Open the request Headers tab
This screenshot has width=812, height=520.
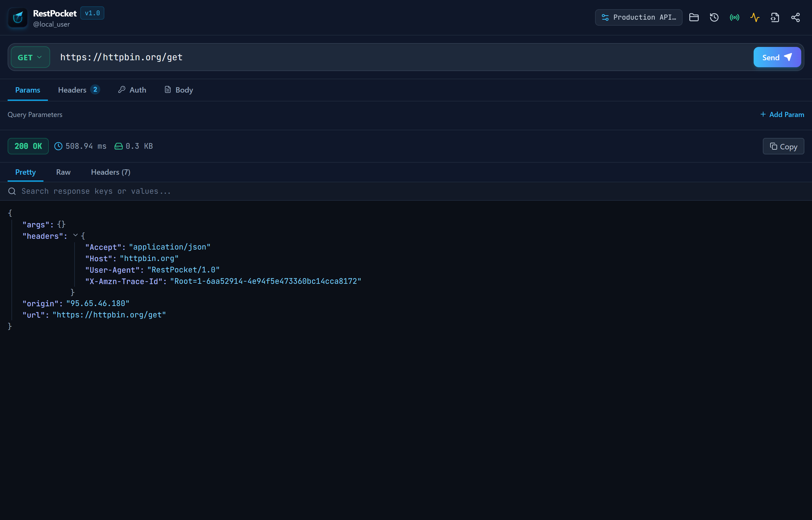[79, 90]
